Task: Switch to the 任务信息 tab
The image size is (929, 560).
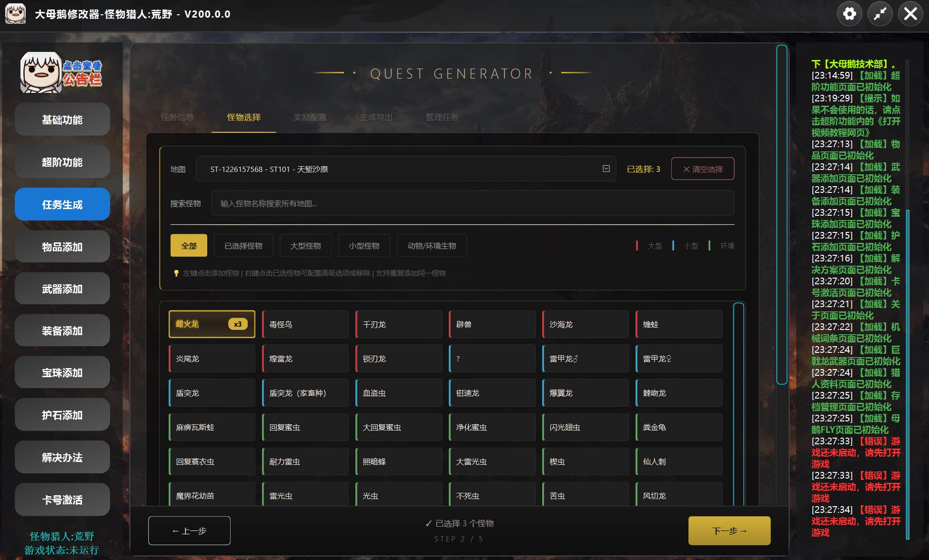Action: (x=177, y=117)
